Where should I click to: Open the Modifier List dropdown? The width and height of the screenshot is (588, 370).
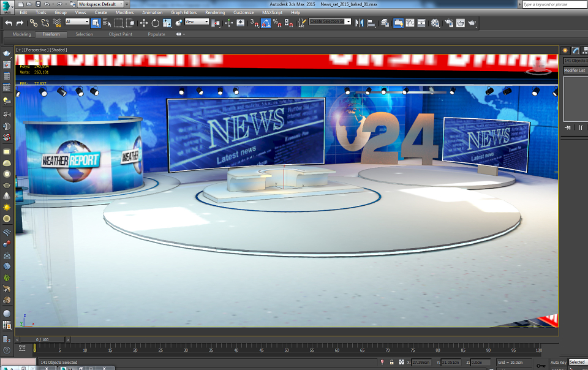(576, 70)
